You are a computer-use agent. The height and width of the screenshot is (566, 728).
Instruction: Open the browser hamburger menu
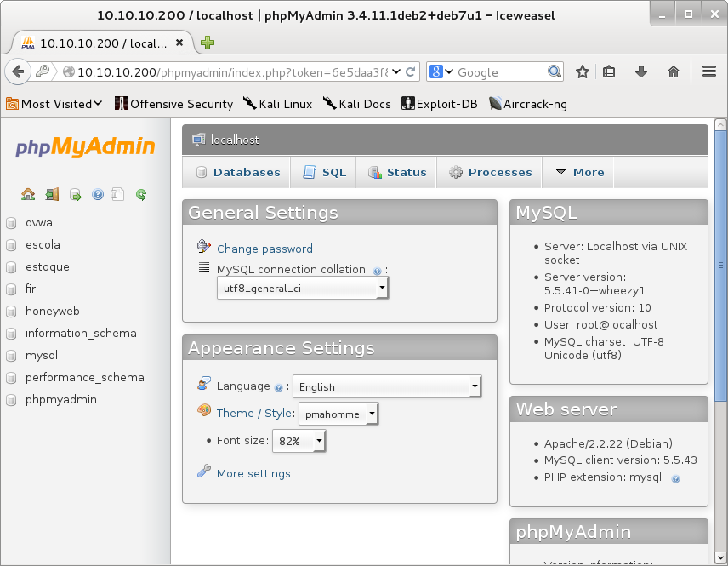[x=709, y=71]
